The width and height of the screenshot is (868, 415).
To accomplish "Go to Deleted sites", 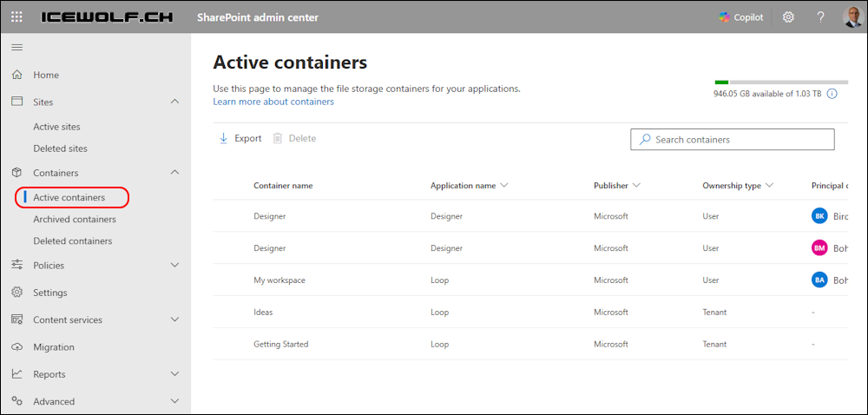I will point(61,148).
